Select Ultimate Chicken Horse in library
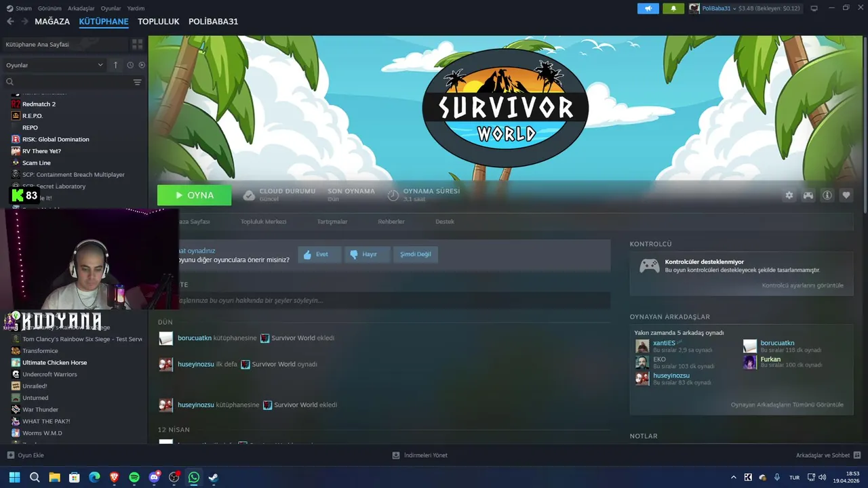The width and height of the screenshot is (868, 488). pos(54,363)
